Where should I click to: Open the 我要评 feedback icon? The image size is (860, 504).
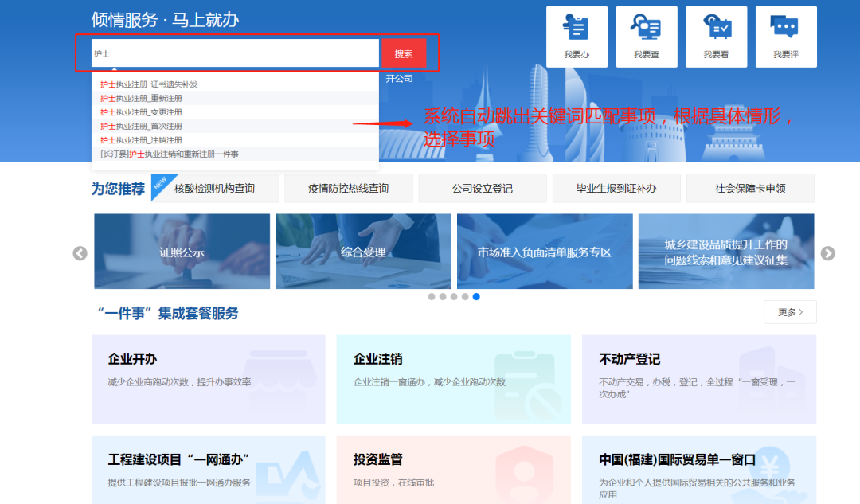pyautogui.click(x=785, y=37)
